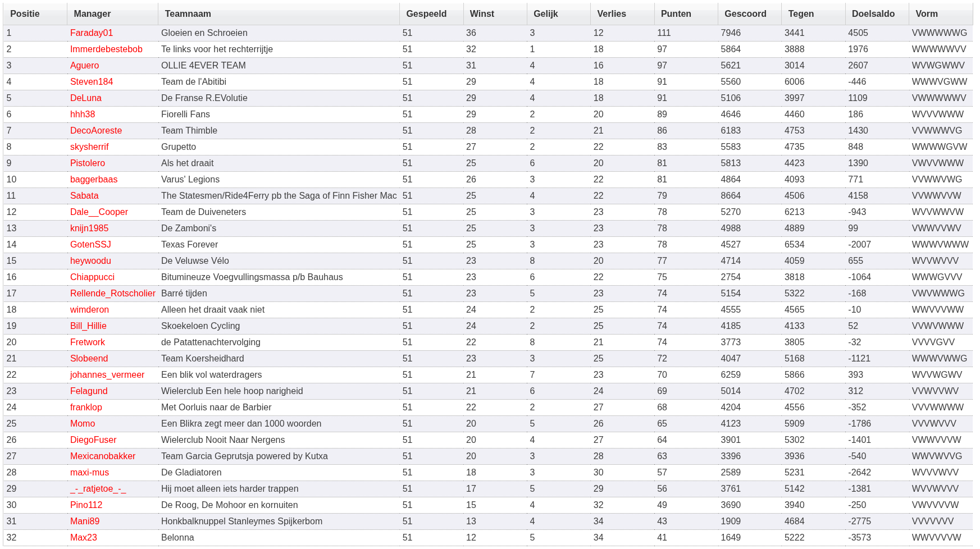Open the Immerdebestebob manager link
This screenshot has height=549, width=980.
coord(106,49)
